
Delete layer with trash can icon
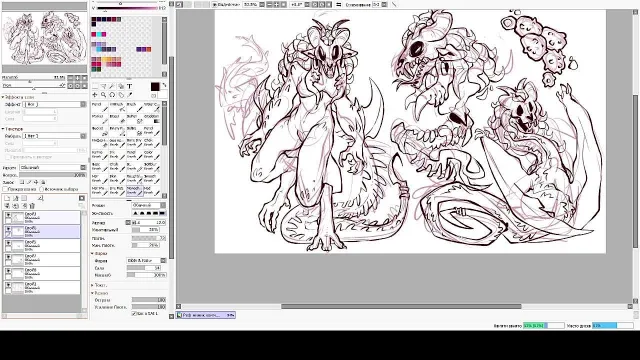[32, 206]
